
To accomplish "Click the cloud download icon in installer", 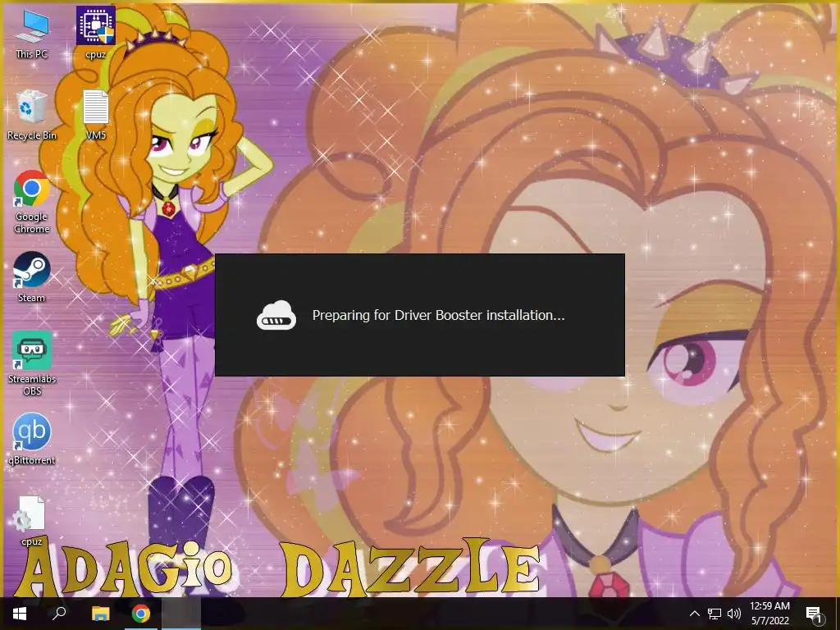I will [276, 315].
